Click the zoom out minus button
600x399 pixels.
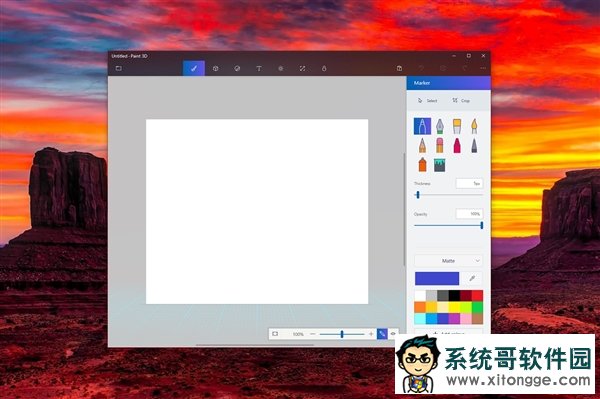click(313, 334)
